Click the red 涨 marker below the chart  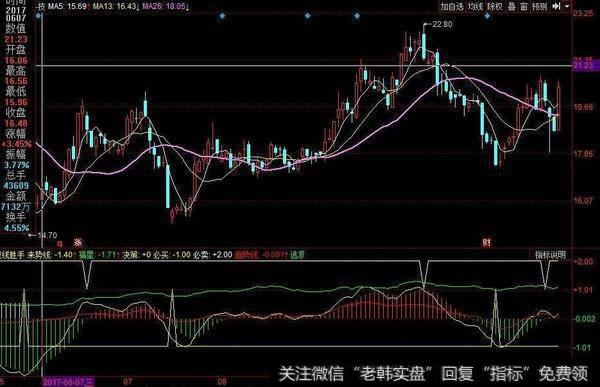point(78,242)
